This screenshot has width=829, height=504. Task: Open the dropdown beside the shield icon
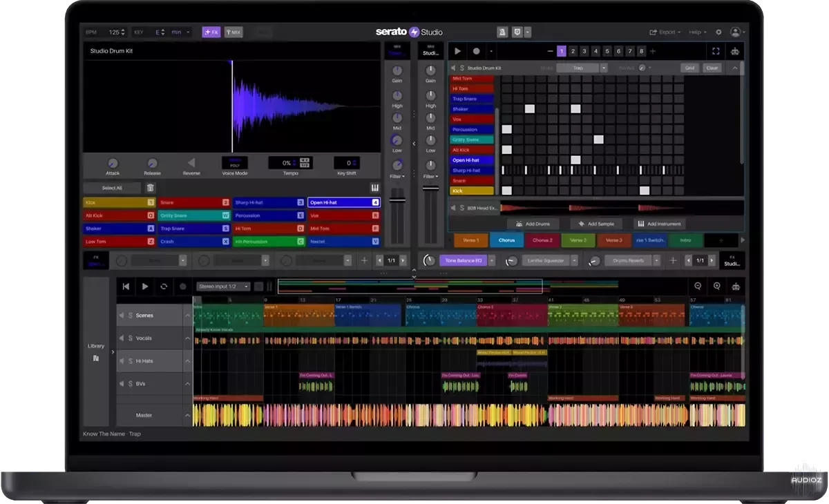(x=528, y=32)
